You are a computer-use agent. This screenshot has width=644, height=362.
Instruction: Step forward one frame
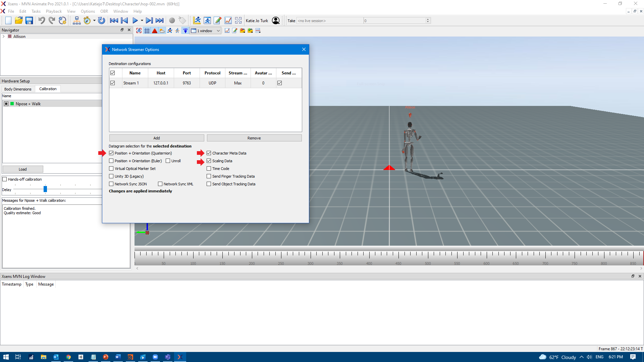pyautogui.click(x=149, y=20)
